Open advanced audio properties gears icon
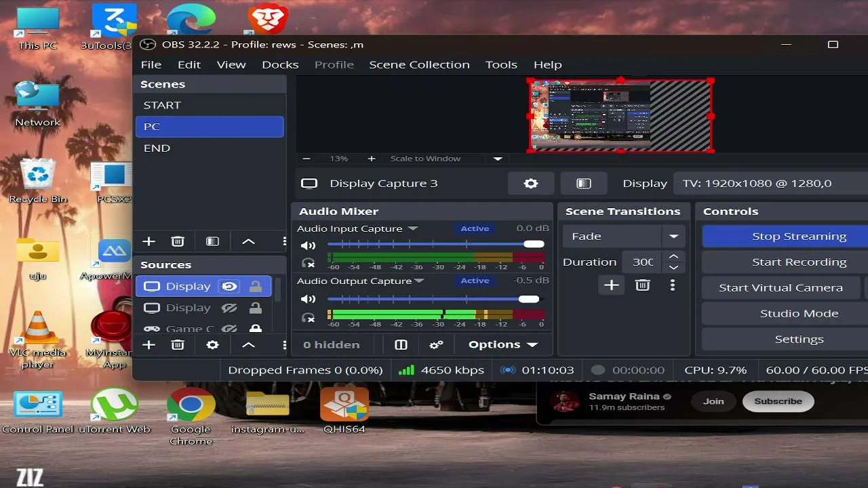 tap(436, 345)
